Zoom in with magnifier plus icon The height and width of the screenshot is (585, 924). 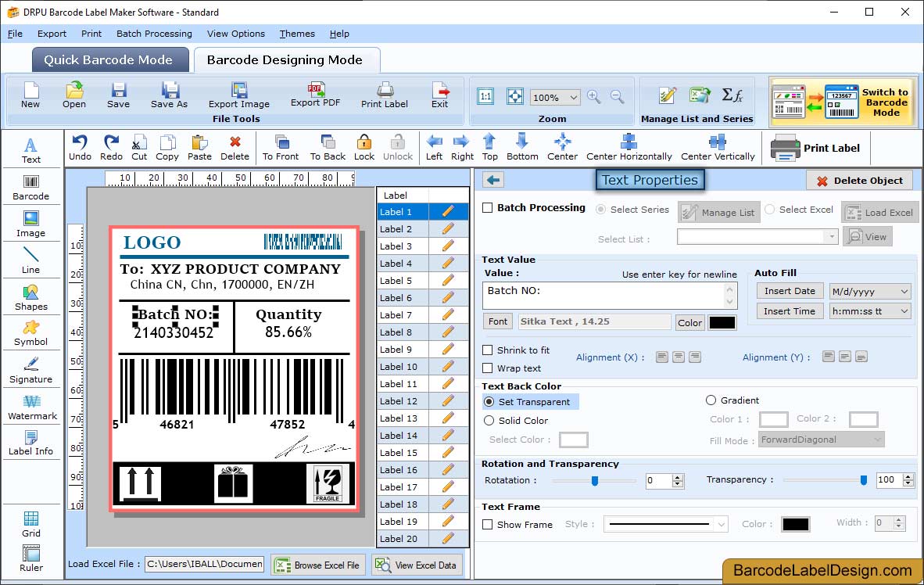(x=593, y=97)
